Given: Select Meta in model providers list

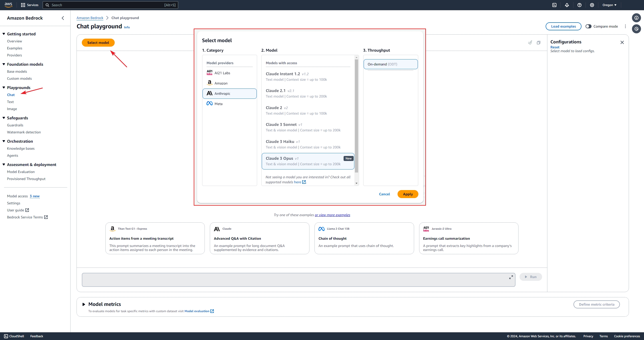Looking at the screenshot, I should [x=218, y=104].
